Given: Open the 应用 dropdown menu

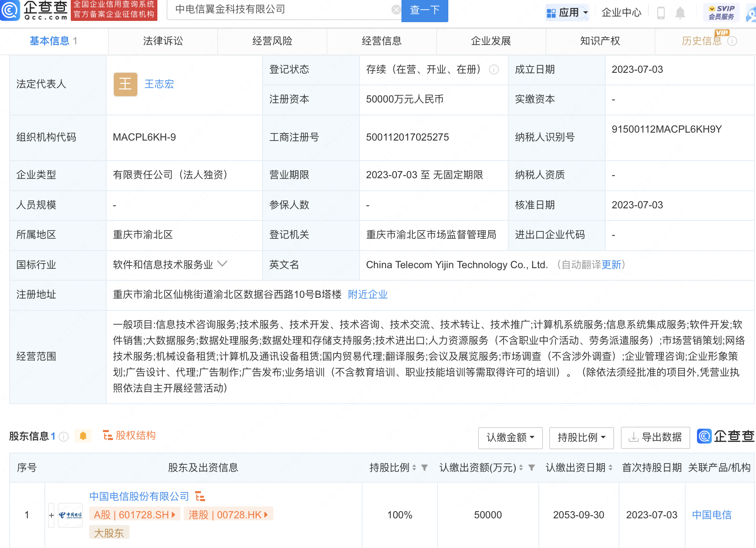Looking at the screenshot, I should pos(568,13).
